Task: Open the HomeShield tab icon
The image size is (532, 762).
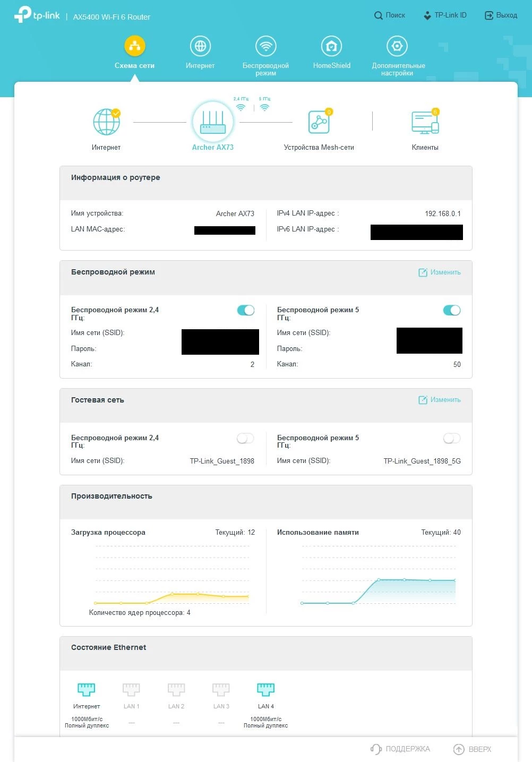Action: 332,46
